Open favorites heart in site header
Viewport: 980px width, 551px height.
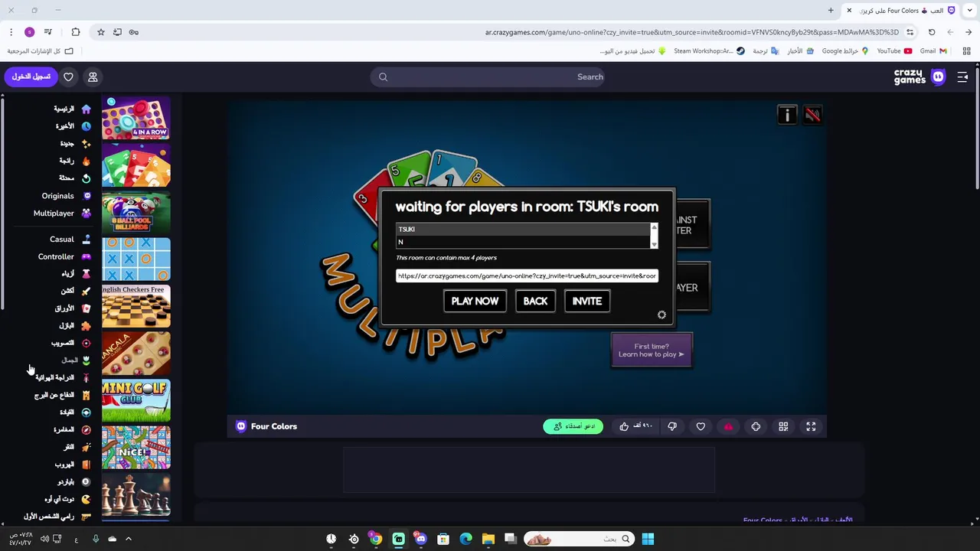click(68, 77)
